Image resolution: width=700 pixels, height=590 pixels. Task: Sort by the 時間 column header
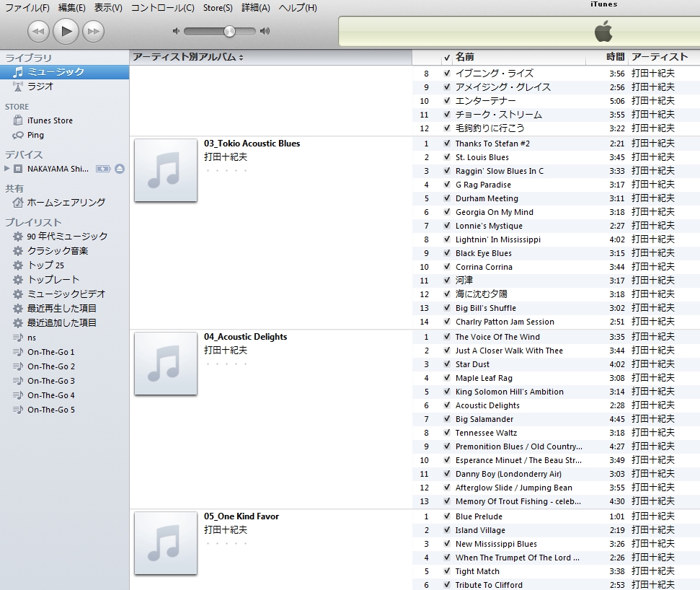click(615, 57)
